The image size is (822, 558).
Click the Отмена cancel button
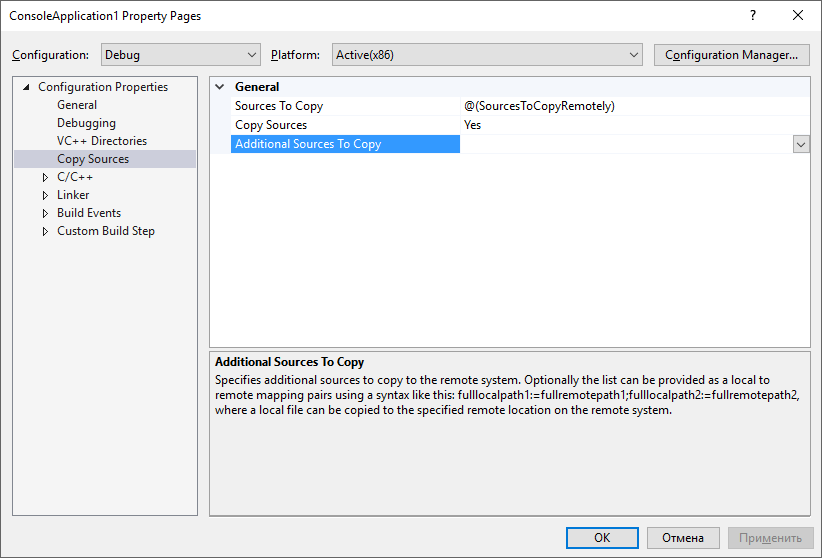[x=683, y=538]
